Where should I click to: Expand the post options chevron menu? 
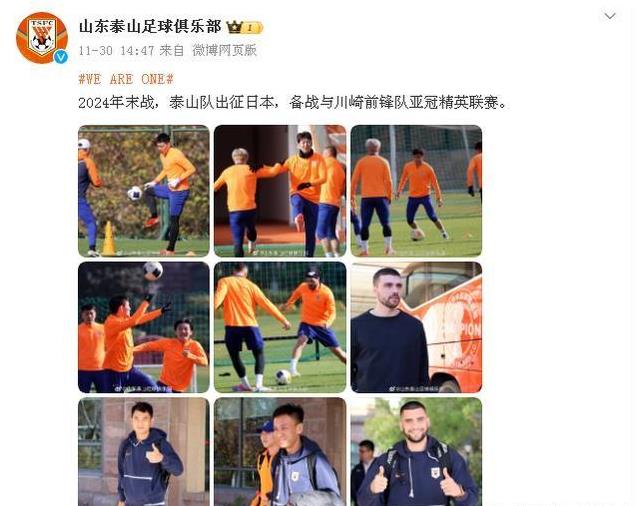tap(610, 16)
